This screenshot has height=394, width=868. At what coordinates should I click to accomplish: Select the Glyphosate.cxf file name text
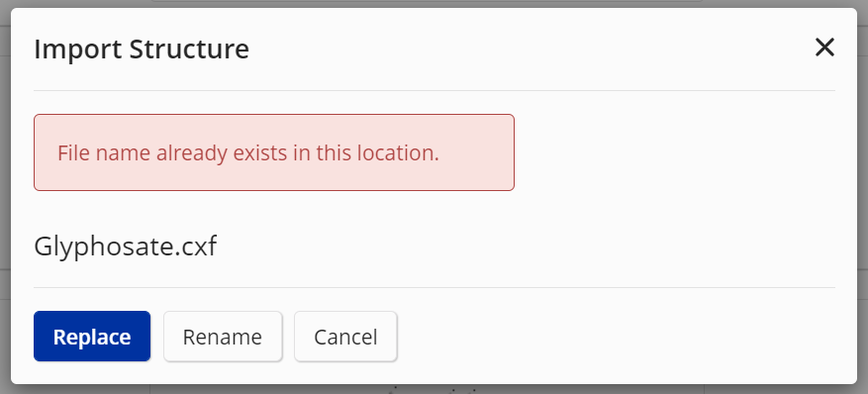point(125,246)
